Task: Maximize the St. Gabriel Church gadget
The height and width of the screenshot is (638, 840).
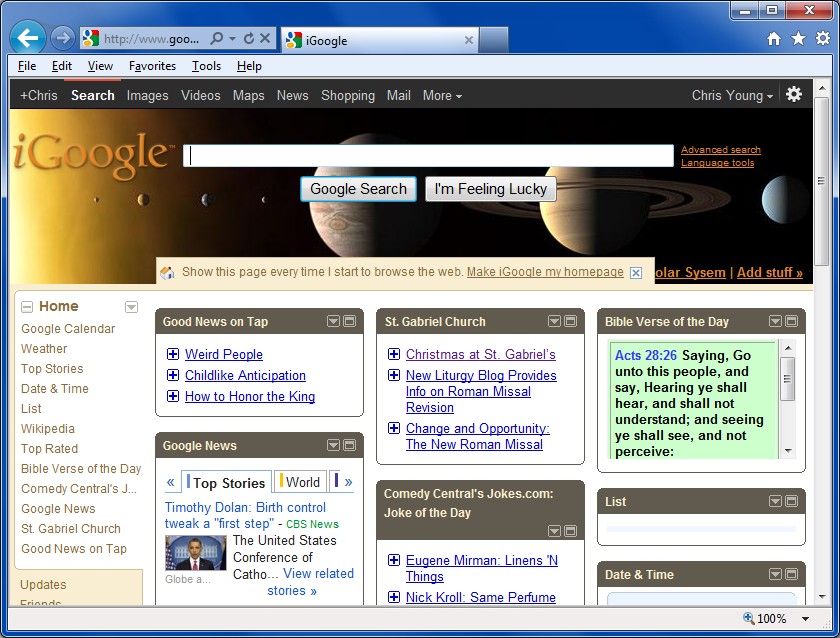Action: click(x=571, y=321)
